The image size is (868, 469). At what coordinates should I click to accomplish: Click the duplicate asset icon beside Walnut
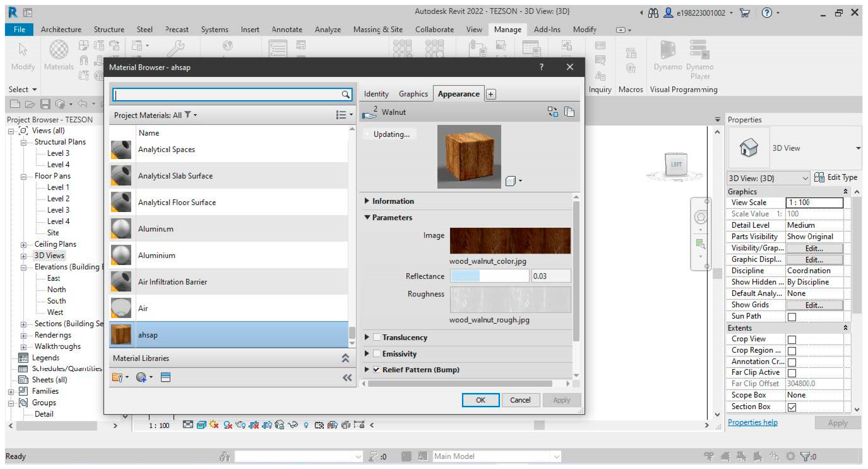pyautogui.click(x=569, y=112)
